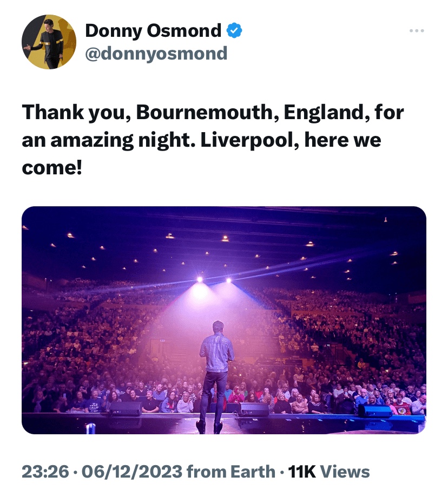448x496 pixels.
Task: Click the Donny Osmond display name
Action: pyautogui.click(x=153, y=31)
